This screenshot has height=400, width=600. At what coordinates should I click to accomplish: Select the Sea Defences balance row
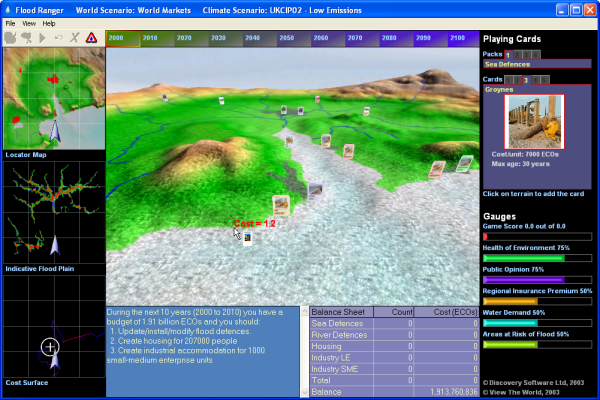394,323
